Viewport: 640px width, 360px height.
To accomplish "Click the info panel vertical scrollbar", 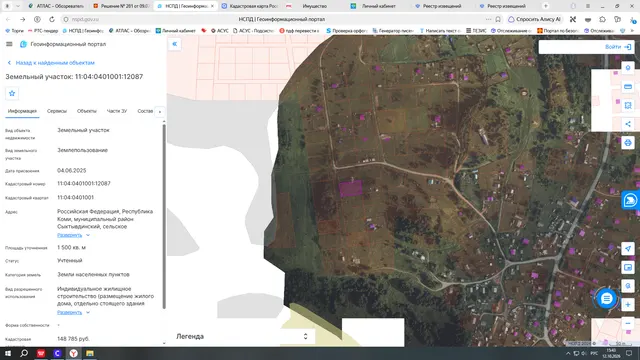I will point(164,216).
